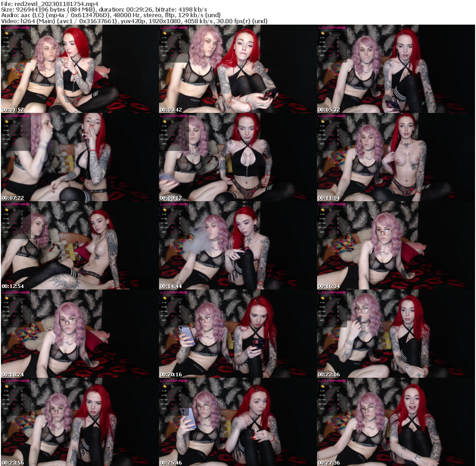Click the vibration icon on the 101~200 row
Viewport: 476px width, 466px height.
click(21, 51)
